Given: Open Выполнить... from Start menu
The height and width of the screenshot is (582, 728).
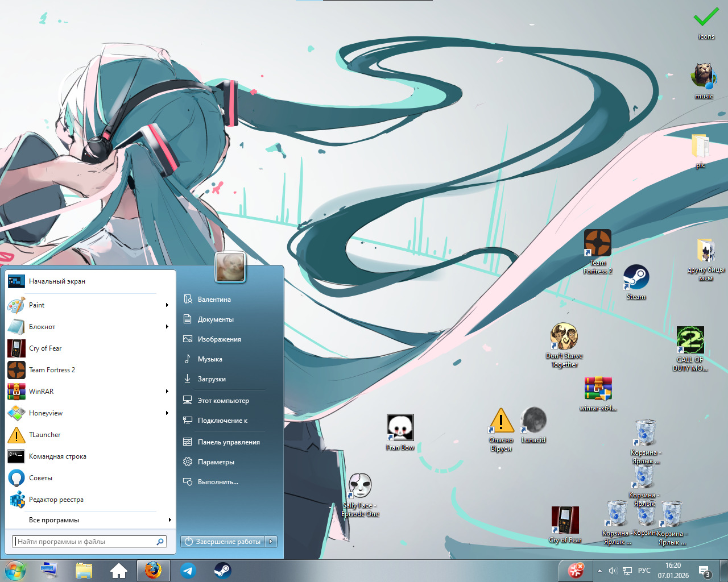Looking at the screenshot, I should [218, 482].
